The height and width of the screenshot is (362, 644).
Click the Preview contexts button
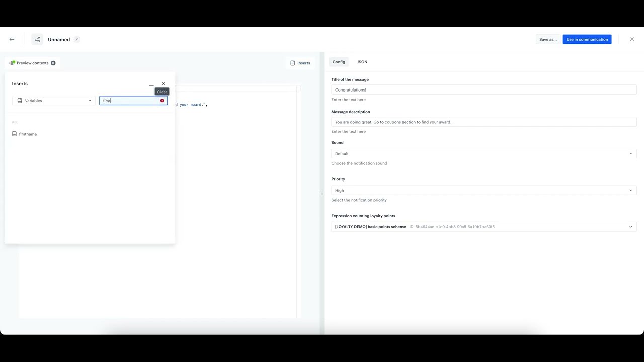(32, 63)
